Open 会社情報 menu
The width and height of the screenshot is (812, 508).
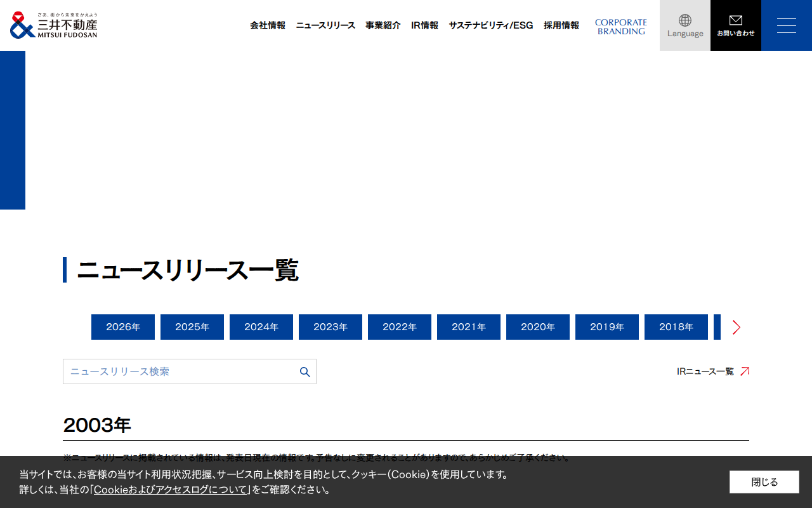(268, 25)
